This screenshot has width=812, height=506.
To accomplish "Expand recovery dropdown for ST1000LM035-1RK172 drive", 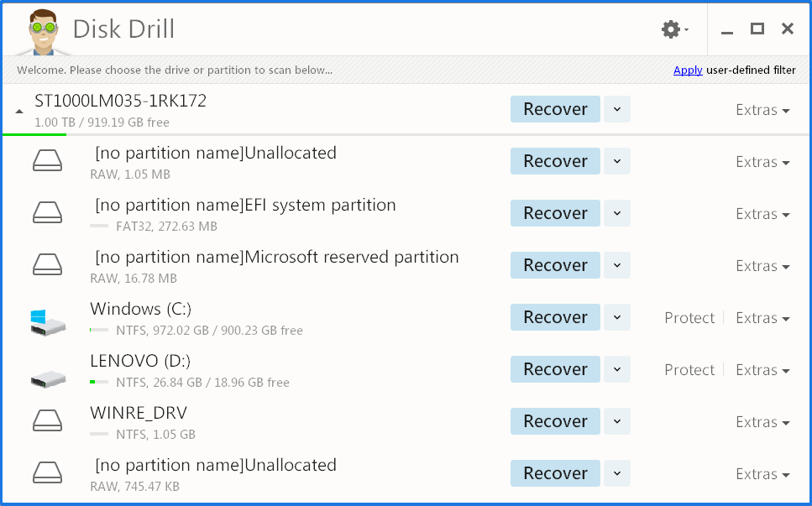I will [617, 109].
